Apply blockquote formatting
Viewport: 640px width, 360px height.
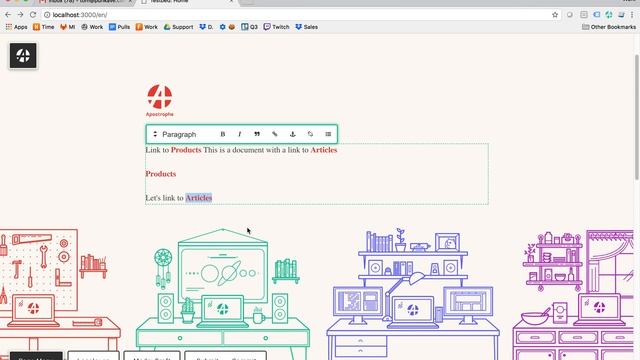click(x=257, y=134)
